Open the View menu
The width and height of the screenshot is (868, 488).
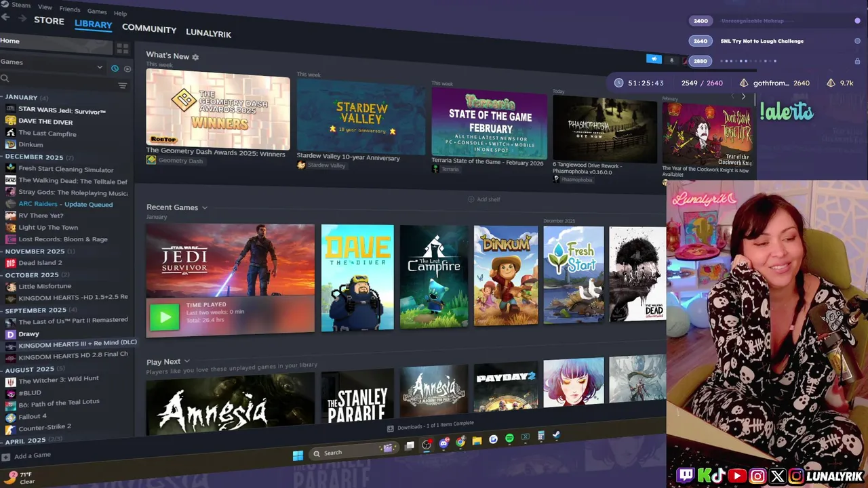(x=45, y=7)
